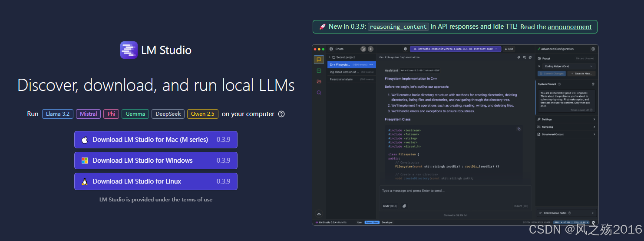This screenshot has height=241, width=644.
Task: Click the settings icon at status bar right end
Action: [593, 223]
